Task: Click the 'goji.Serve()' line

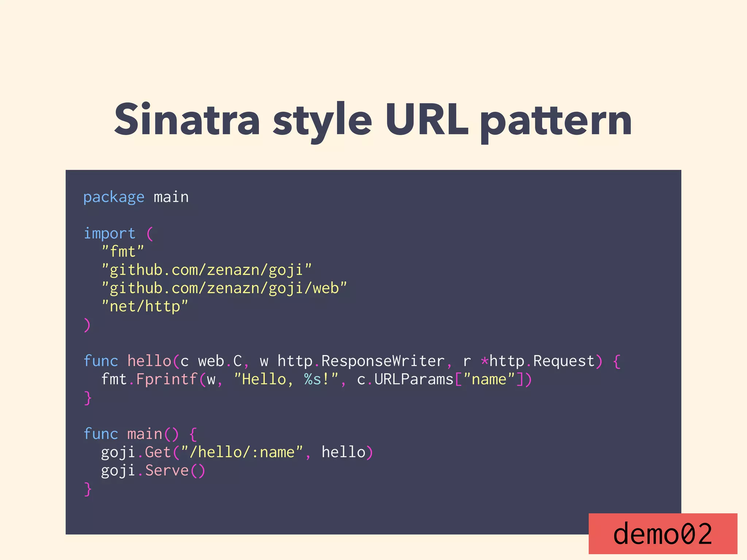Action: [x=153, y=471]
